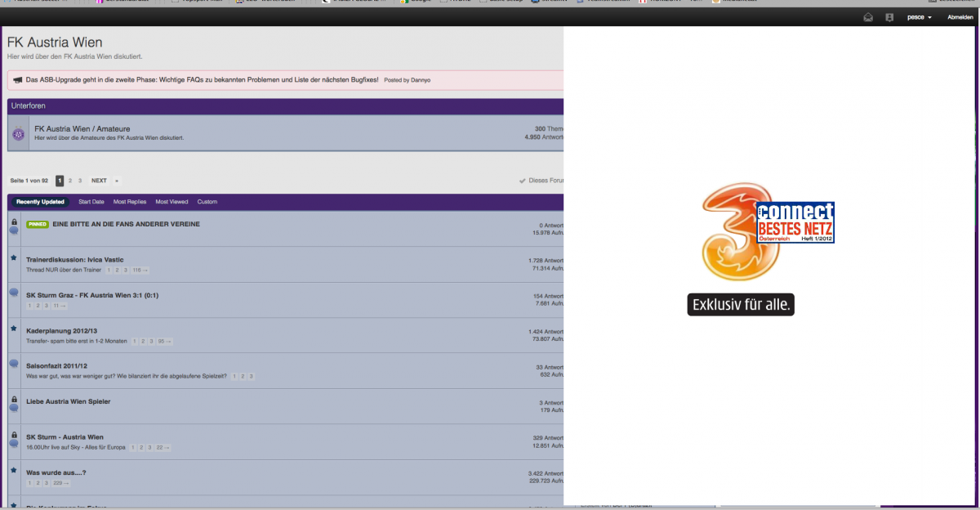
Task: Click the star icon beside 'Trainerdiskussion: Ivica Vastic'
Action: click(x=14, y=258)
